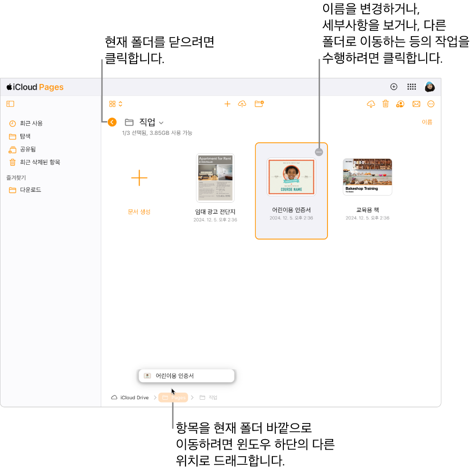
Task: Create a new folder with folder icon
Action: point(259,104)
